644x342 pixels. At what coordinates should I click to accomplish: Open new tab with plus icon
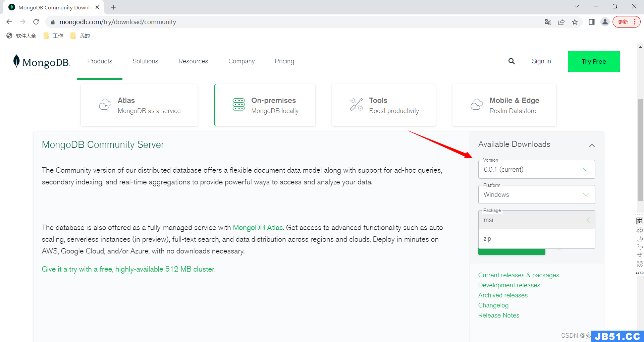pyautogui.click(x=113, y=7)
